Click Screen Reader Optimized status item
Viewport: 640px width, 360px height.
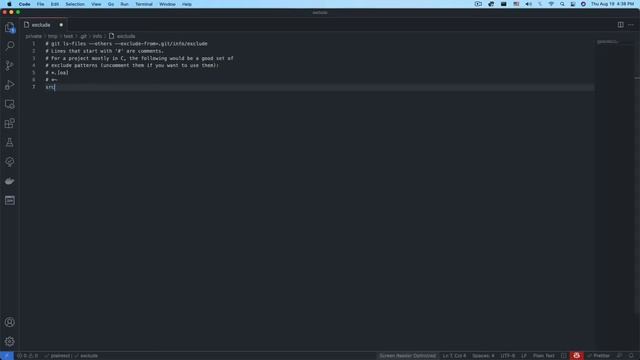pyautogui.click(x=407, y=356)
